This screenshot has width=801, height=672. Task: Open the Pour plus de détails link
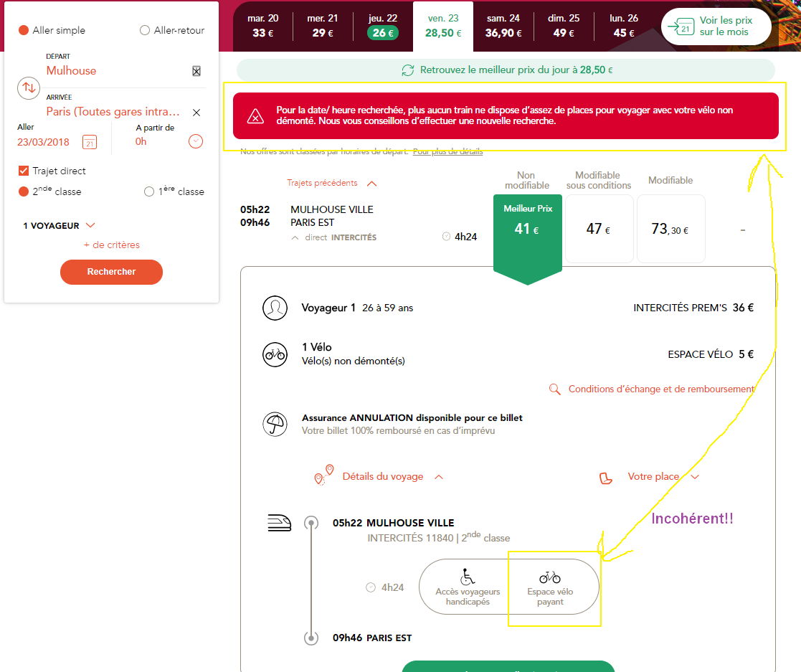pyautogui.click(x=447, y=151)
